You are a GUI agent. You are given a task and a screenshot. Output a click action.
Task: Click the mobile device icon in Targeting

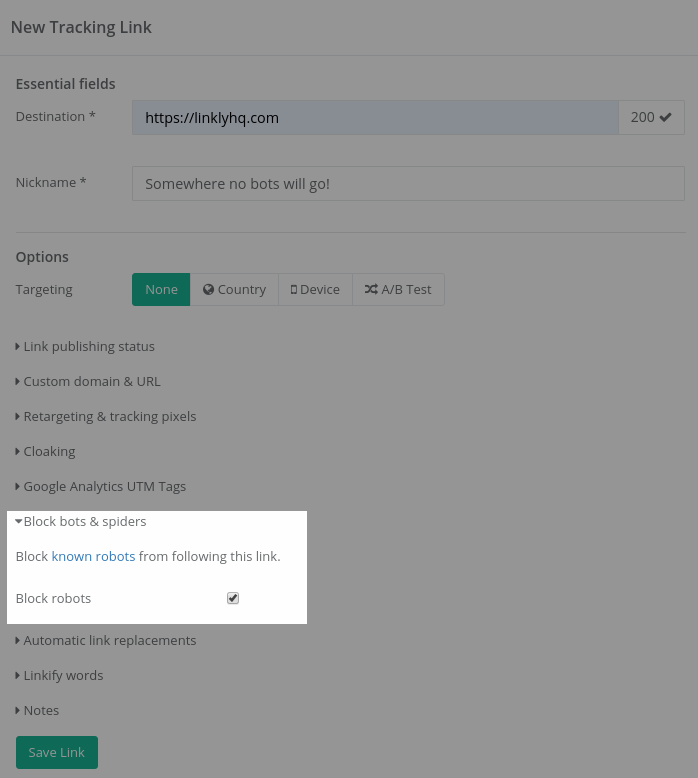point(294,290)
